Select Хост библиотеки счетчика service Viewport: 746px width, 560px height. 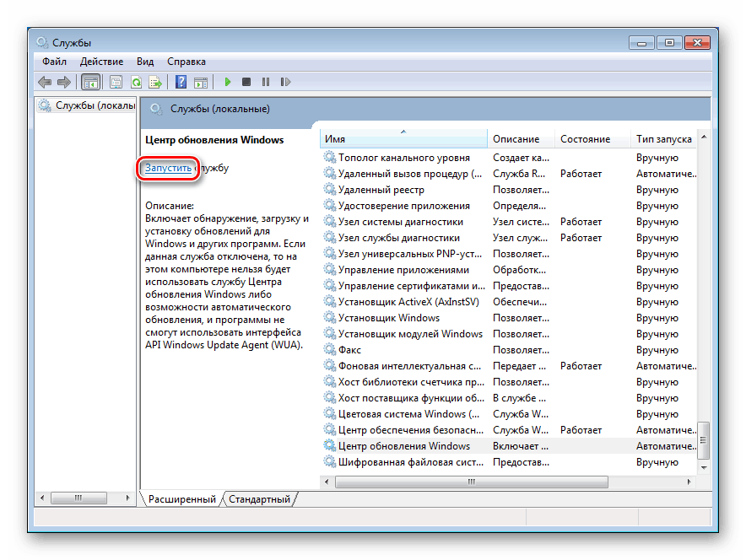point(411,382)
